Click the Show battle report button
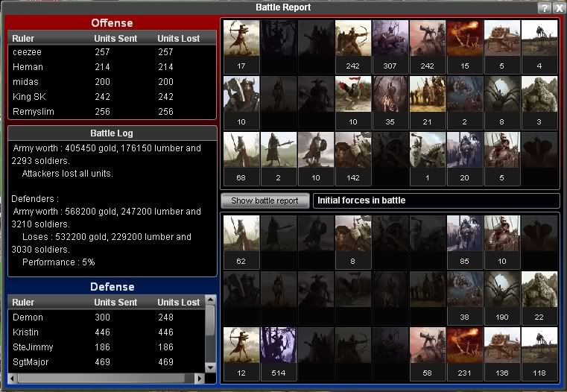 [x=265, y=200]
